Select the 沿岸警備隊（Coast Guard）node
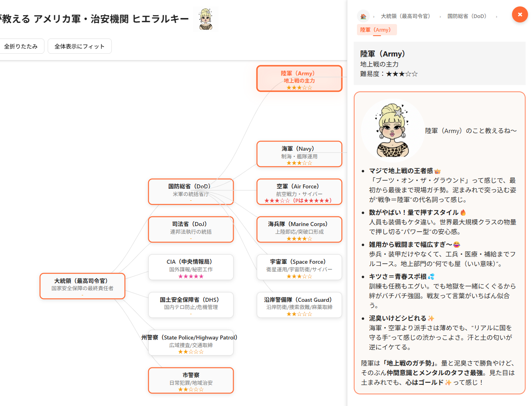 (299, 305)
